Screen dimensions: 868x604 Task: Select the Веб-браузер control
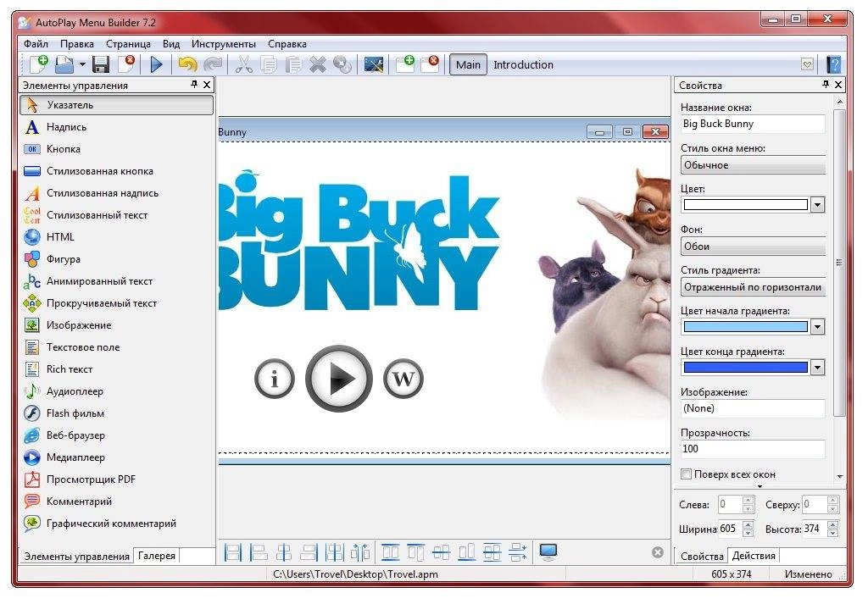coord(116,435)
